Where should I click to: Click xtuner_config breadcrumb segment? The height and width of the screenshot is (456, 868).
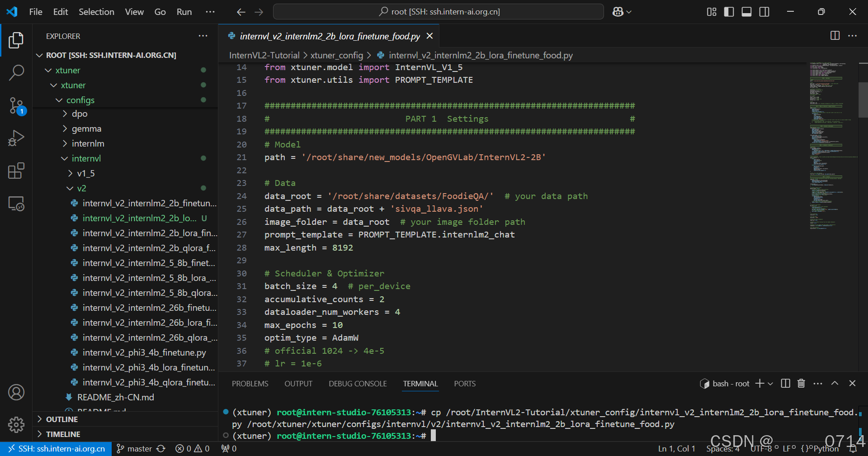click(336, 55)
